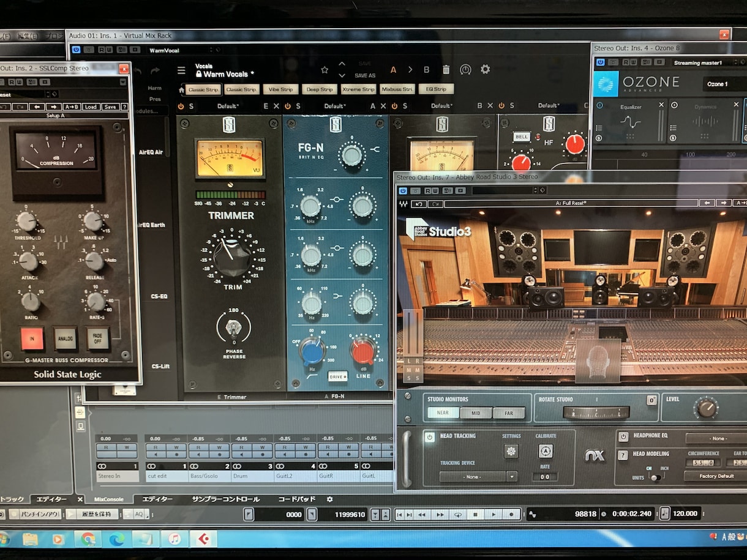Bypass the Virtual Mix Rack plugin power button
747x560 pixels.
77,50
